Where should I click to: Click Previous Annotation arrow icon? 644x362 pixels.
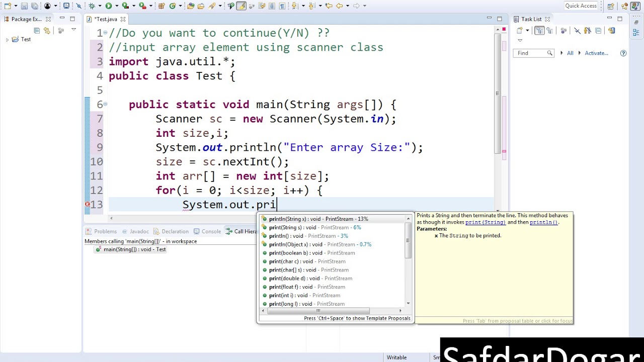point(312,6)
